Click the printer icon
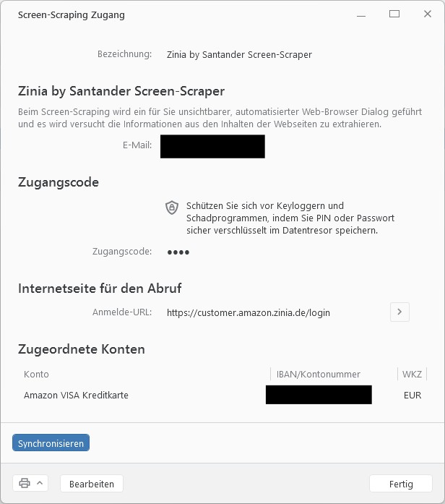This screenshot has height=504, width=445. tap(25, 483)
